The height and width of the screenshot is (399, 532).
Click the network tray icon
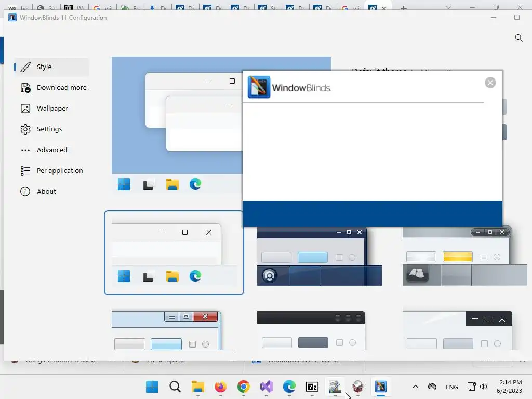point(471,387)
